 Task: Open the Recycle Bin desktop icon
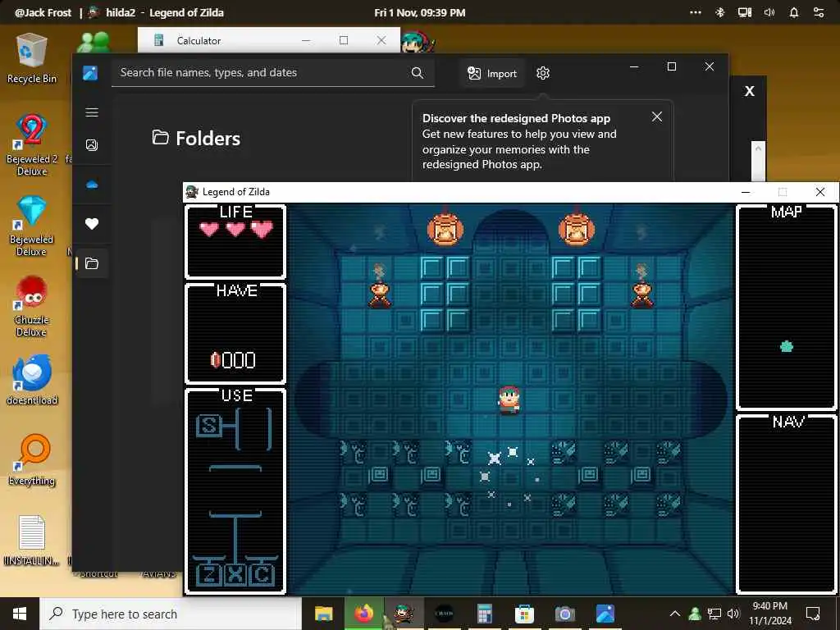coord(32,58)
